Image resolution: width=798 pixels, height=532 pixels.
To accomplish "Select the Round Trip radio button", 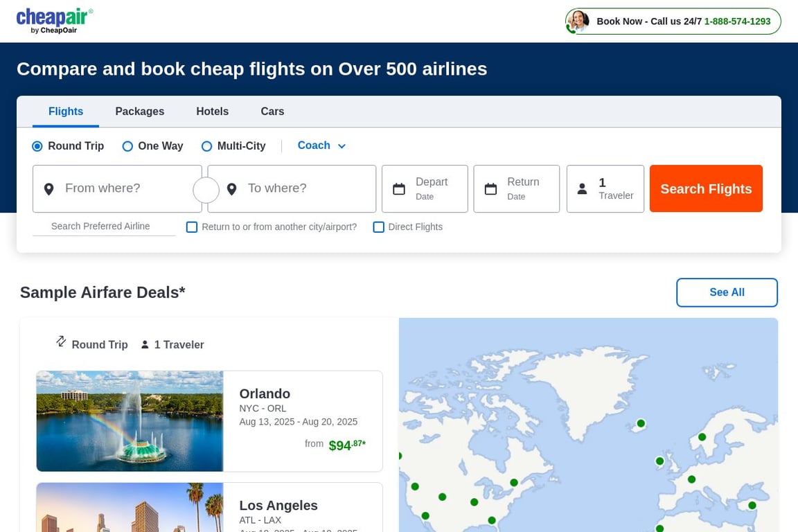I will (x=37, y=146).
